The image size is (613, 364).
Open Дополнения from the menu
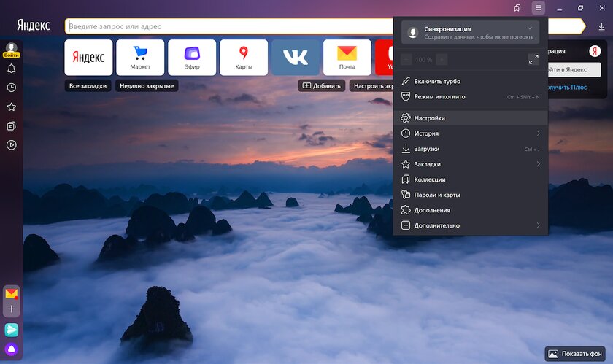point(470,210)
